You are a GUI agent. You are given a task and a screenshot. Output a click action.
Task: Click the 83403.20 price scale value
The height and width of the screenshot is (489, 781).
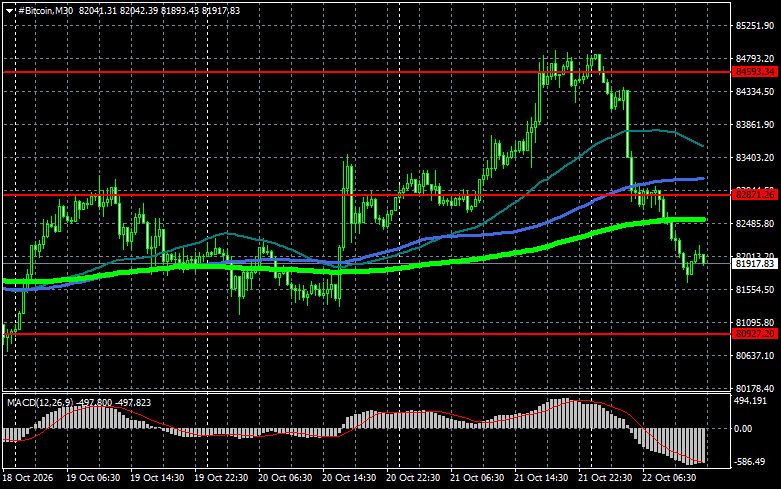pos(755,157)
